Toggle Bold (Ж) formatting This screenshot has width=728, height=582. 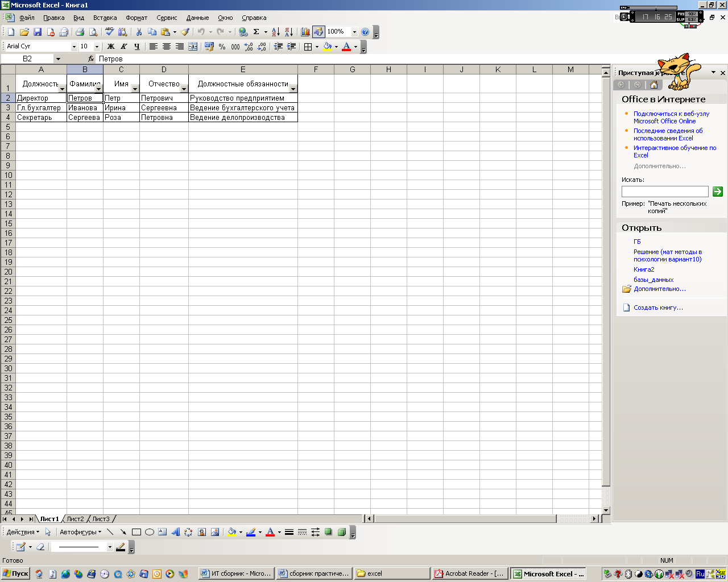tap(111, 47)
